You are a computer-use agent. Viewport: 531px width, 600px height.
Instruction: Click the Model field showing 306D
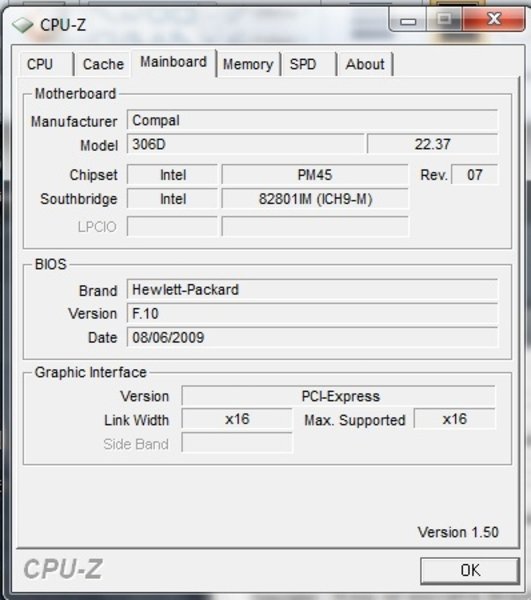[x=245, y=144]
